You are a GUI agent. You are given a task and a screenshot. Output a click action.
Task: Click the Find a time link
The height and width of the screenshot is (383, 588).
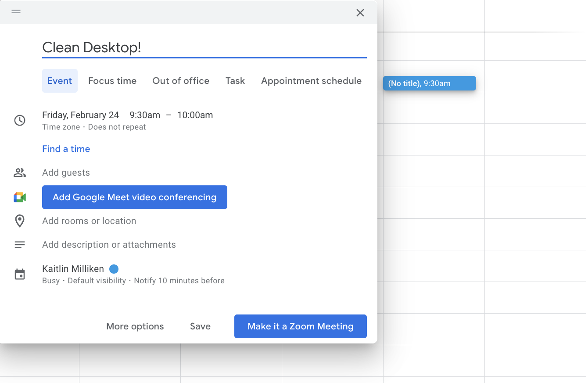coord(66,149)
